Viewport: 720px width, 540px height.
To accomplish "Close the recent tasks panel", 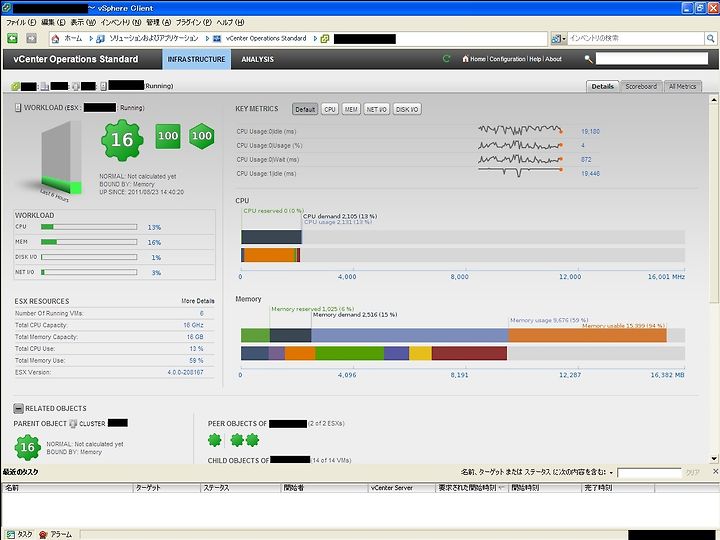I will pos(715,472).
